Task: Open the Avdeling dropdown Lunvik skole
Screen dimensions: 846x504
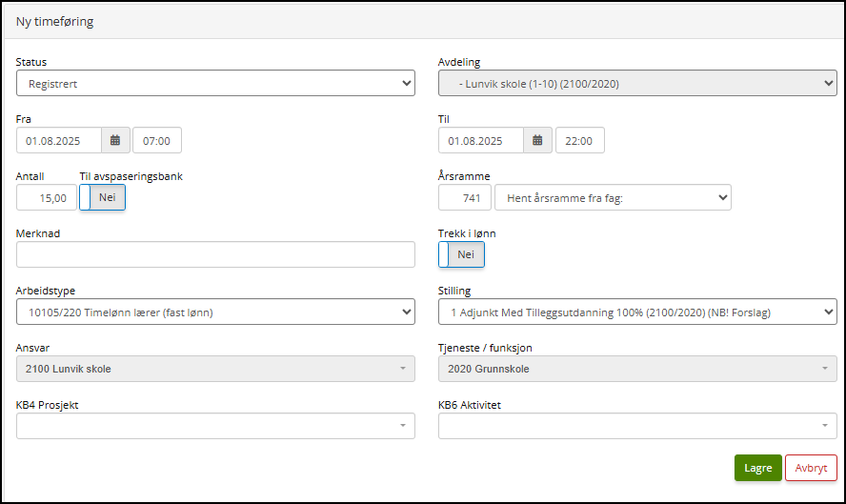Action: point(637,83)
